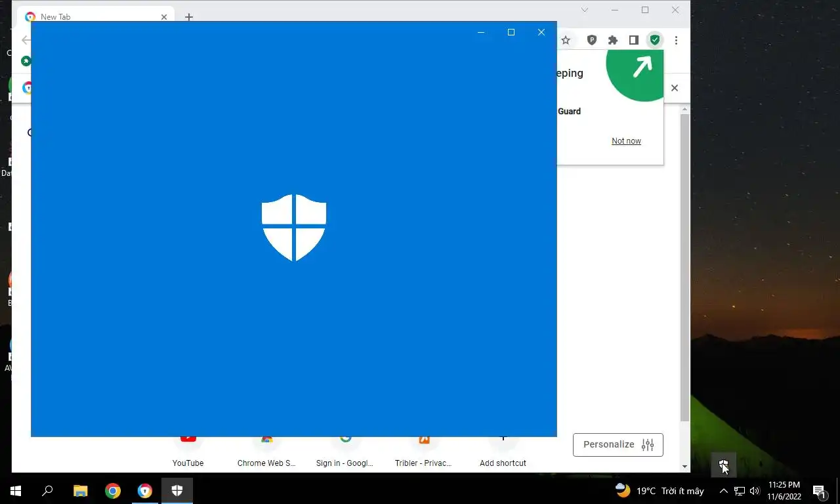The width and height of the screenshot is (840, 504).
Task: Open the Chrome extensions puzzle icon
Action: tap(613, 40)
